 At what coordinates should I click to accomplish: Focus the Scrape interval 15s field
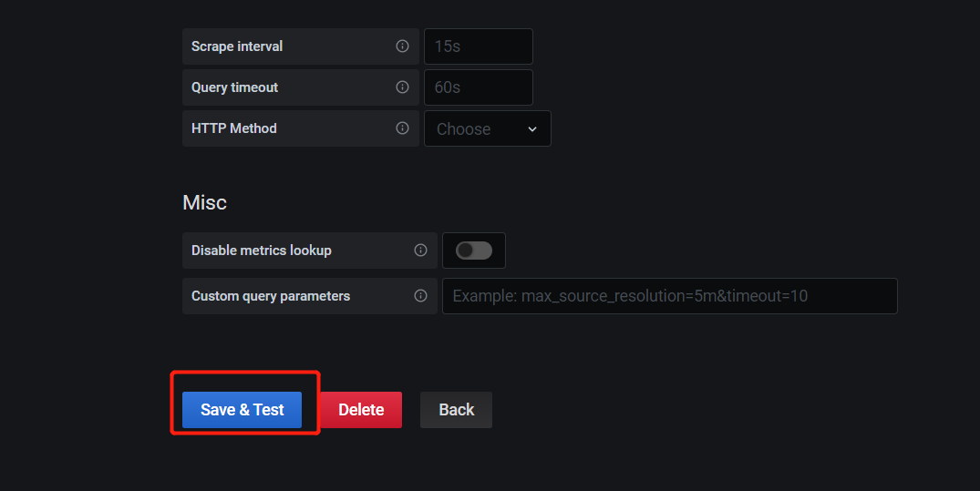pyautogui.click(x=479, y=46)
